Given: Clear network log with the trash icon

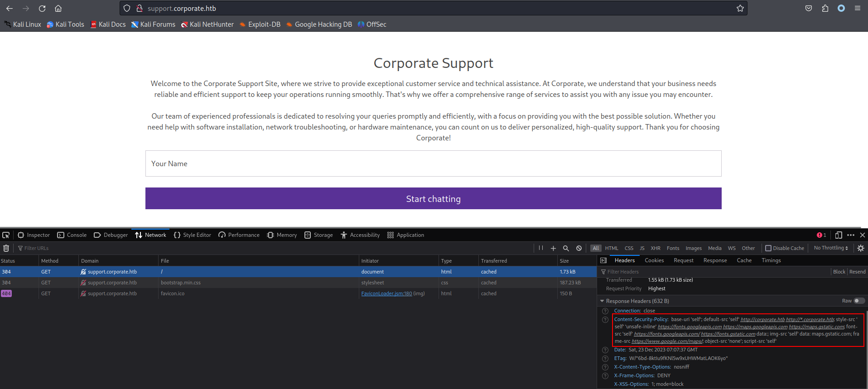Looking at the screenshot, I should [6, 248].
